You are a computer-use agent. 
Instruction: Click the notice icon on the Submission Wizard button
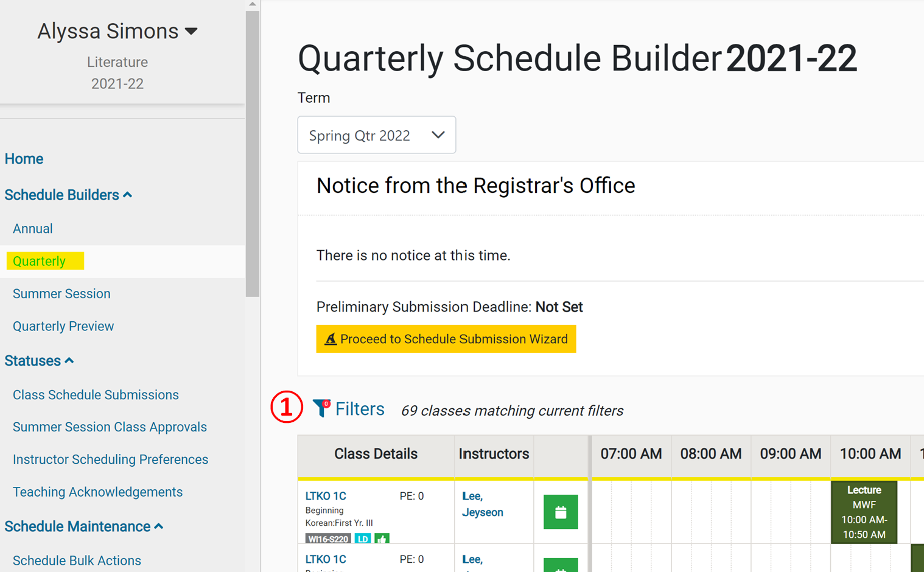tap(330, 339)
